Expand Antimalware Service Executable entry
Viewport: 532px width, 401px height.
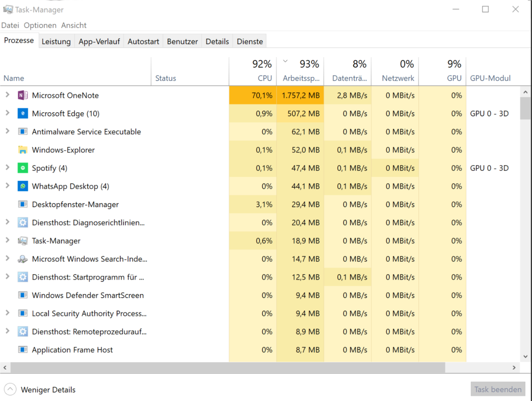coord(7,131)
